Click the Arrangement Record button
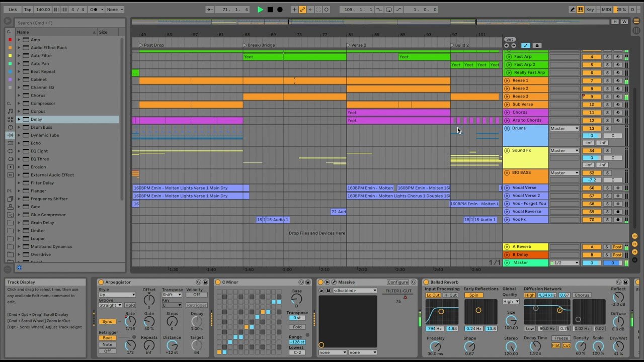This screenshot has height=362, width=644. point(280,10)
